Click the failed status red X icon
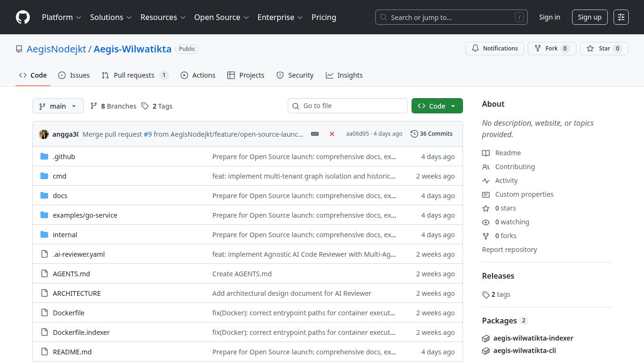The image size is (644, 362). pyautogui.click(x=332, y=134)
